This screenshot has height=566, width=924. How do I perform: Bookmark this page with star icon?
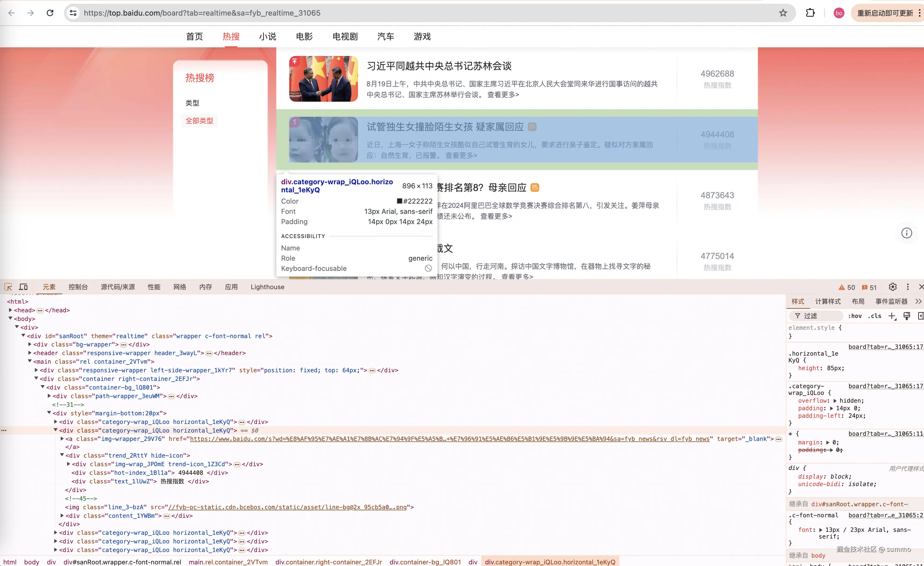[x=783, y=13]
